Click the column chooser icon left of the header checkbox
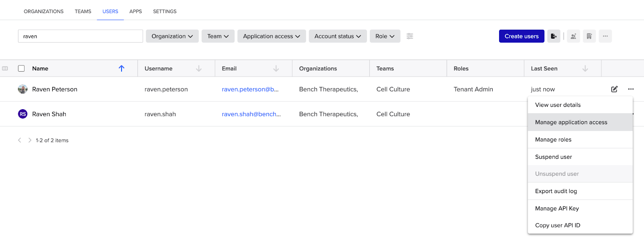Screen dimensions: 644x241 click(x=5, y=69)
